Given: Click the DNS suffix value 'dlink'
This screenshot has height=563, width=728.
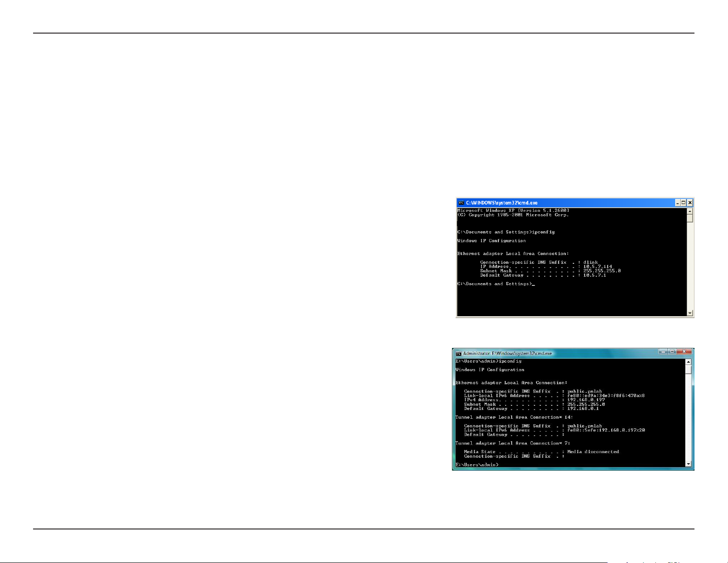Looking at the screenshot, I should tap(591, 262).
